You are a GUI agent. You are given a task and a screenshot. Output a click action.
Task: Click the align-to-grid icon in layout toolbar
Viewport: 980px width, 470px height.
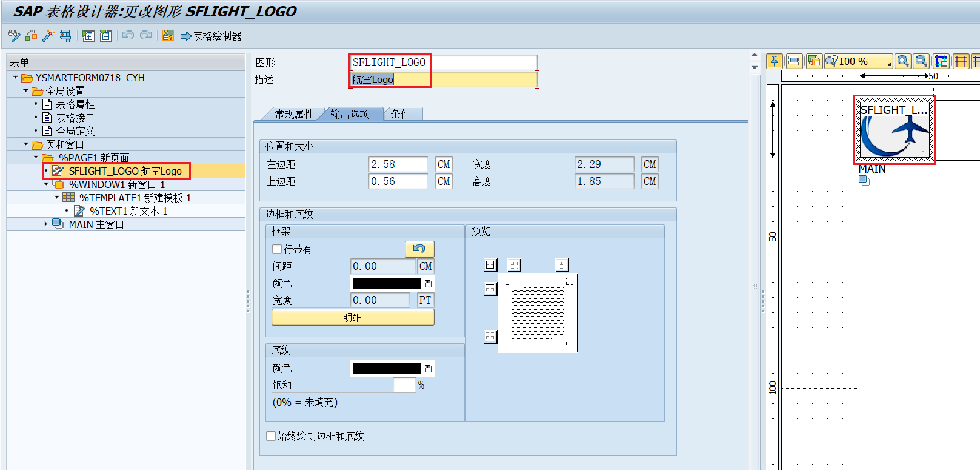(x=941, y=61)
